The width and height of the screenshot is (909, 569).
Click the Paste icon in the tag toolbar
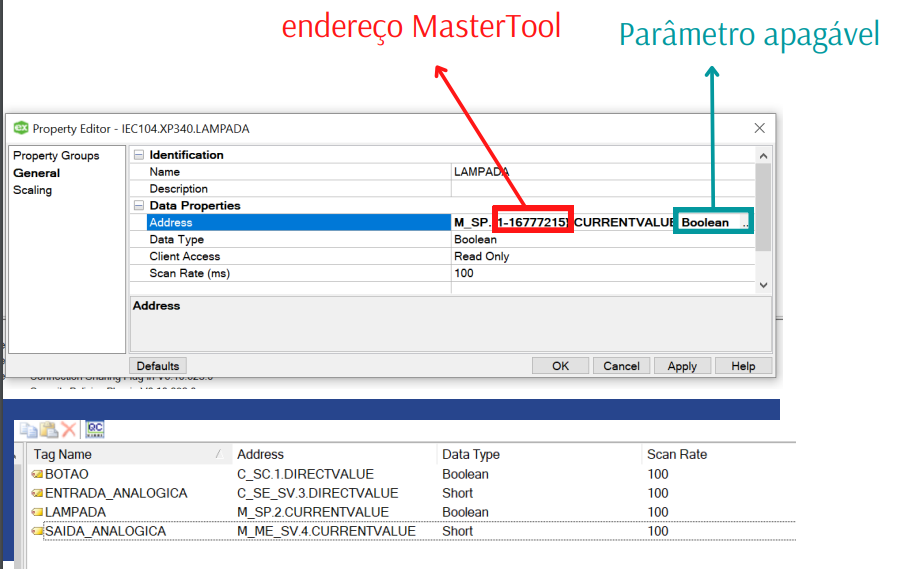[x=48, y=429]
